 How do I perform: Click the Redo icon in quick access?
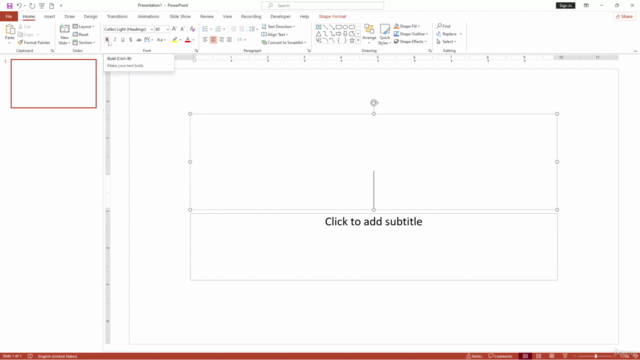click(x=32, y=6)
